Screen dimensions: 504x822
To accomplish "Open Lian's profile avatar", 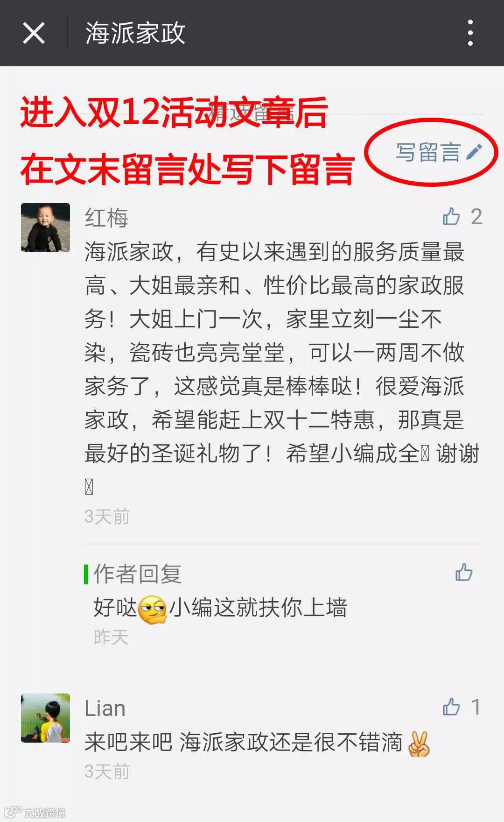I will (x=45, y=718).
